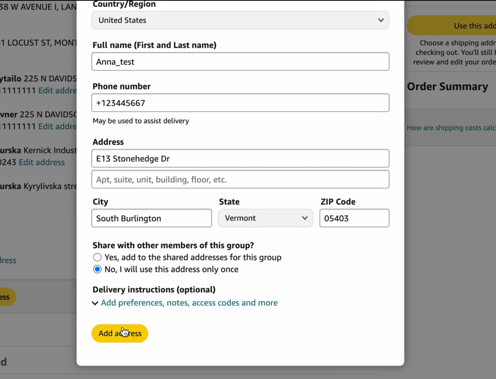This screenshot has height=379, width=496.
Task: Expand the delivery instructions chevron
Action: [95, 303]
